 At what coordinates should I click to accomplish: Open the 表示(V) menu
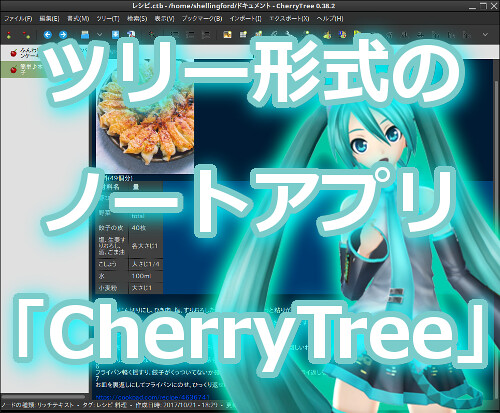(x=164, y=19)
